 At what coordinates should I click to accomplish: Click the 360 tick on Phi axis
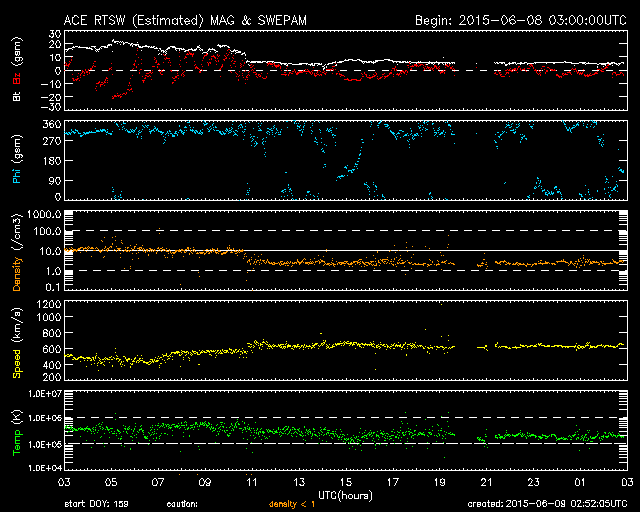[x=52, y=124]
